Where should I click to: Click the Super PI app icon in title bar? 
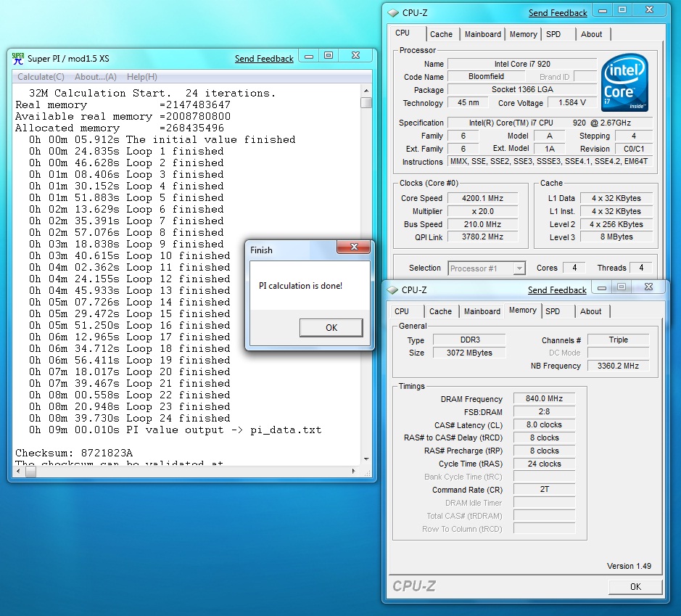pos(18,58)
